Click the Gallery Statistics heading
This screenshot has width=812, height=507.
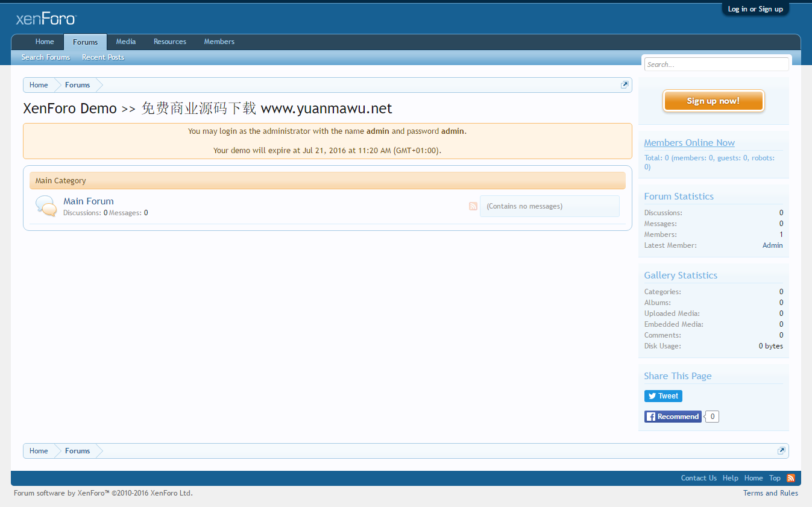tap(681, 276)
